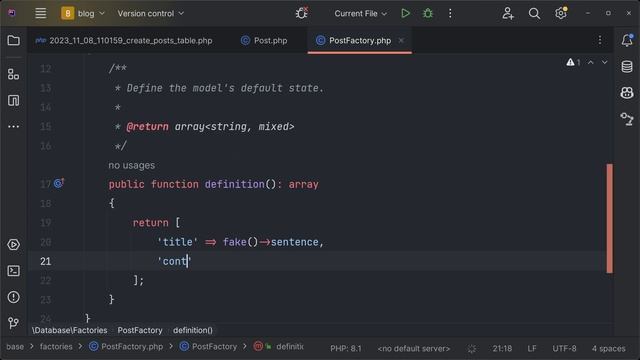
Task: Click PostFactory.php in the navigation bar
Action: pos(126,347)
